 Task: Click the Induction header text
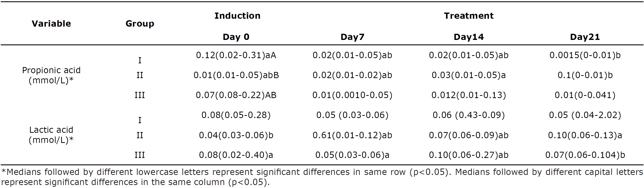[x=237, y=16]
